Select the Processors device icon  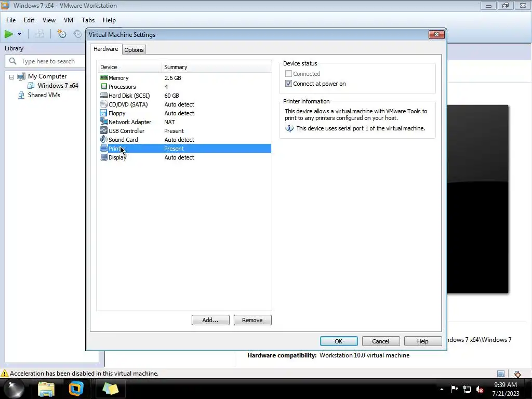pyautogui.click(x=103, y=87)
